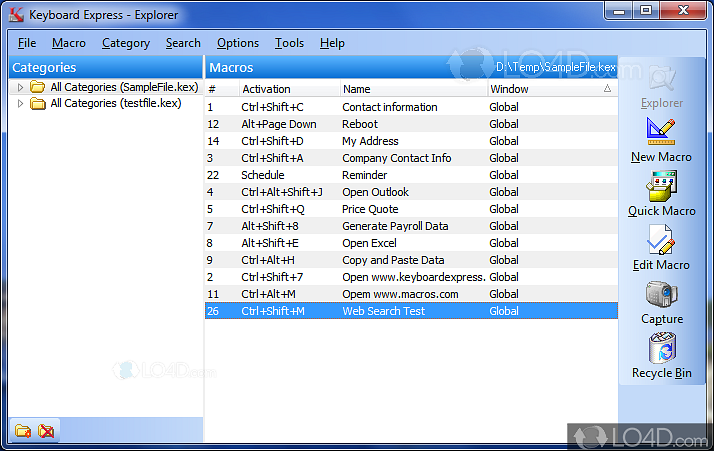Screen dimensions: 714x451
Task: Click the D:\Temp\SampleFile.kex path text
Action: (x=556, y=67)
